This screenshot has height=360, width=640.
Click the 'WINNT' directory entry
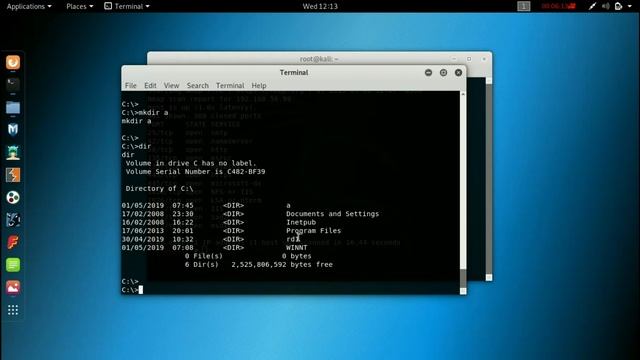pyautogui.click(x=297, y=248)
